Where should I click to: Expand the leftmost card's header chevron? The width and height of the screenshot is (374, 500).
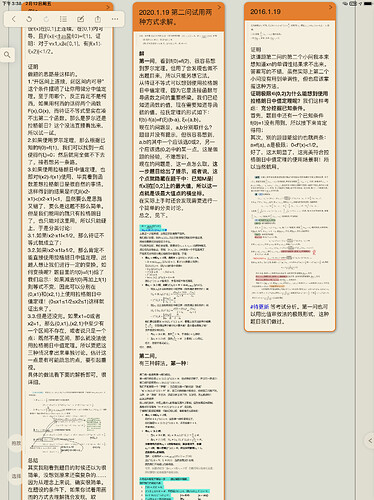click(108, 7)
